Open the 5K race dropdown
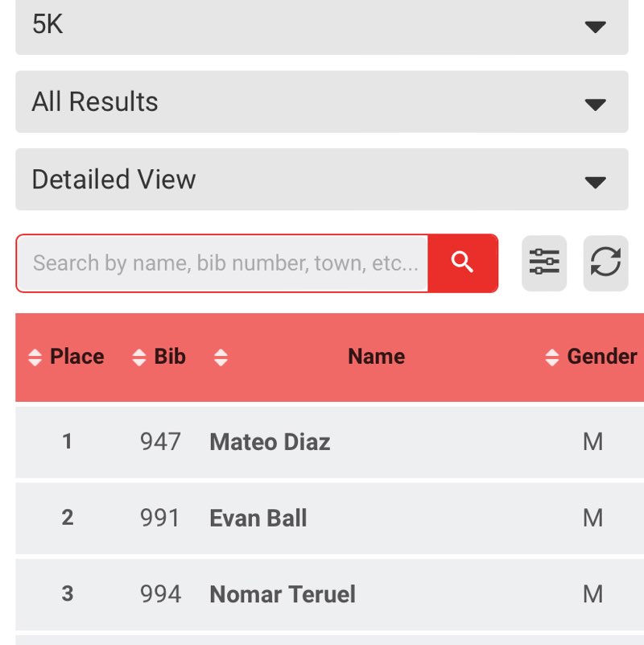The width and height of the screenshot is (644, 645). pyautogui.click(x=321, y=26)
